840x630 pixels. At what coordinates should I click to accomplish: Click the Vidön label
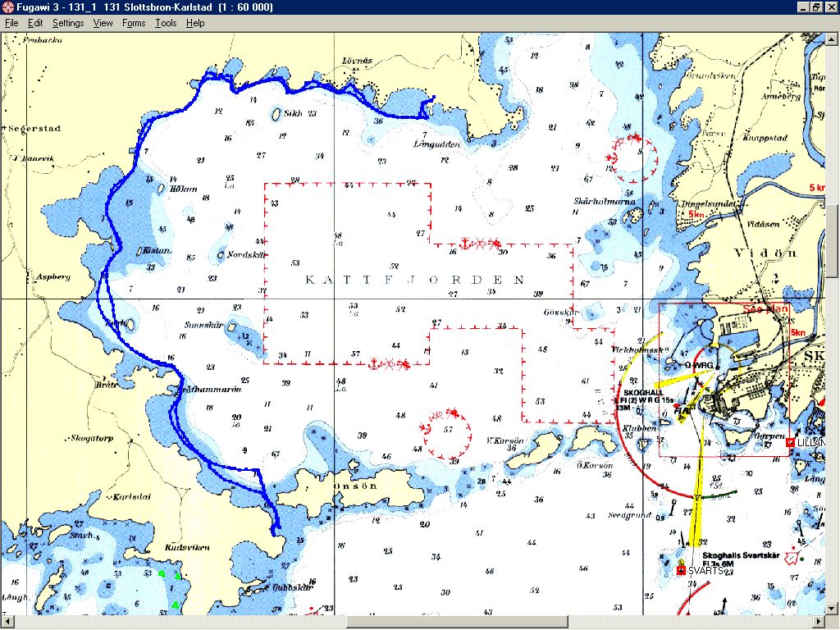[x=768, y=253]
